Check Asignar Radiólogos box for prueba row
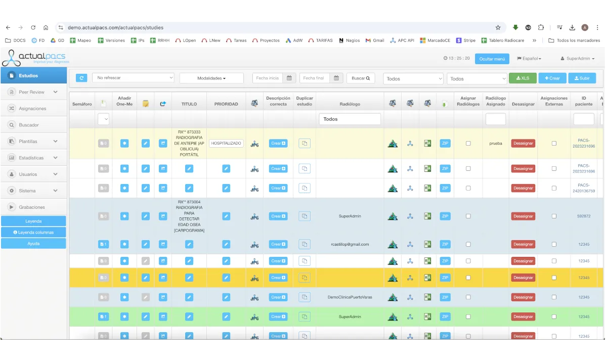This screenshot has height=364, width=607. pos(468,144)
